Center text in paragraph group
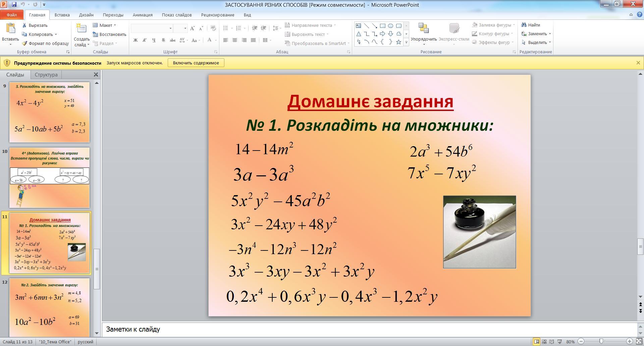This screenshot has height=346, width=644. click(235, 40)
